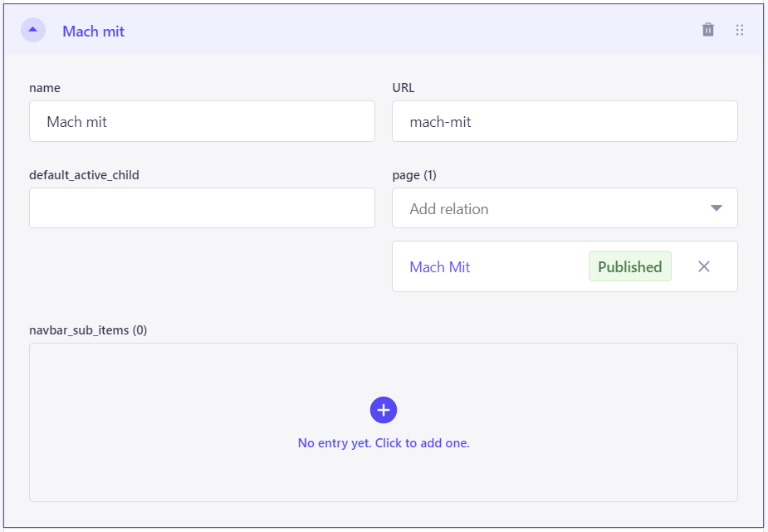768x532 pixels.
Task: Click the Add relation dropdown arrow
Action: coord(716,208)
